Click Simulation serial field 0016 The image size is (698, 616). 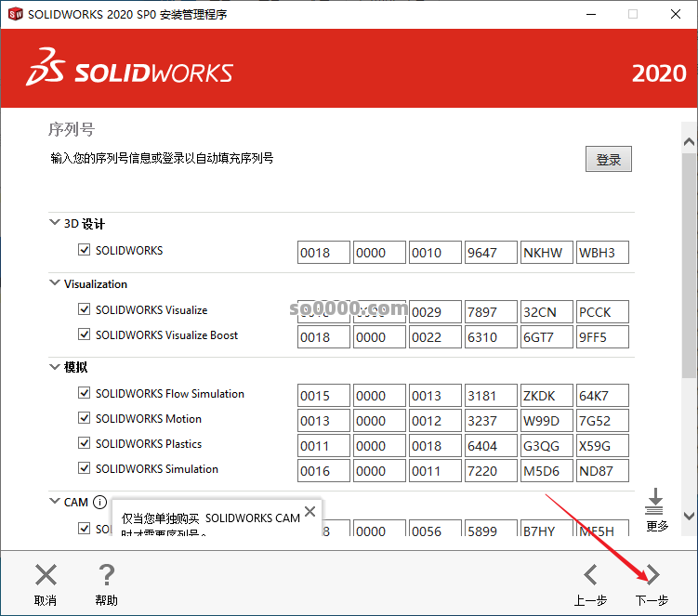[323, 471]
